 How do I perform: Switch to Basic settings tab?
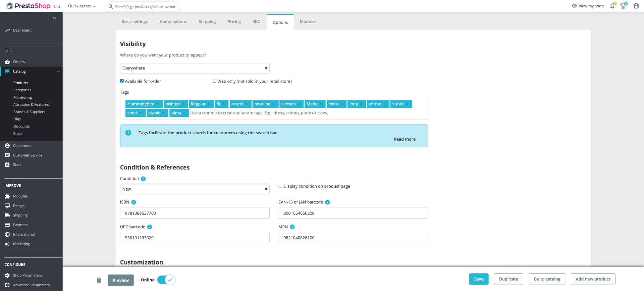135,21
